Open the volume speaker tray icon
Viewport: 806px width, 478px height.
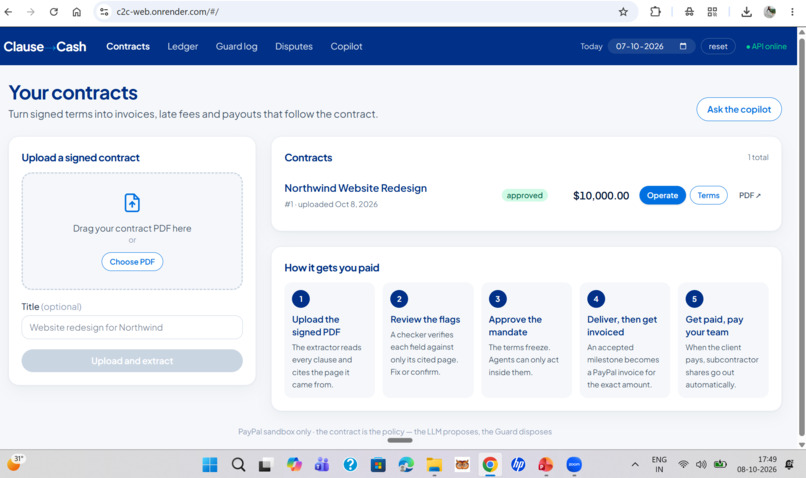tap(701, 465)
